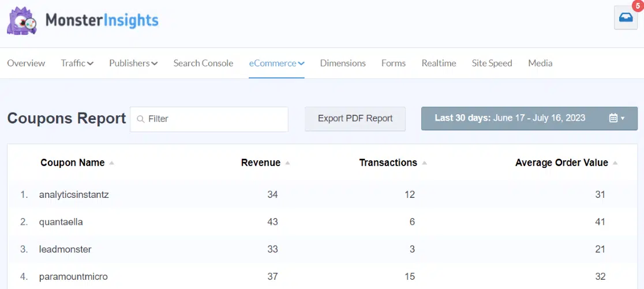Click the Filter text input field
644x289 pixels.
click(214, 119)
